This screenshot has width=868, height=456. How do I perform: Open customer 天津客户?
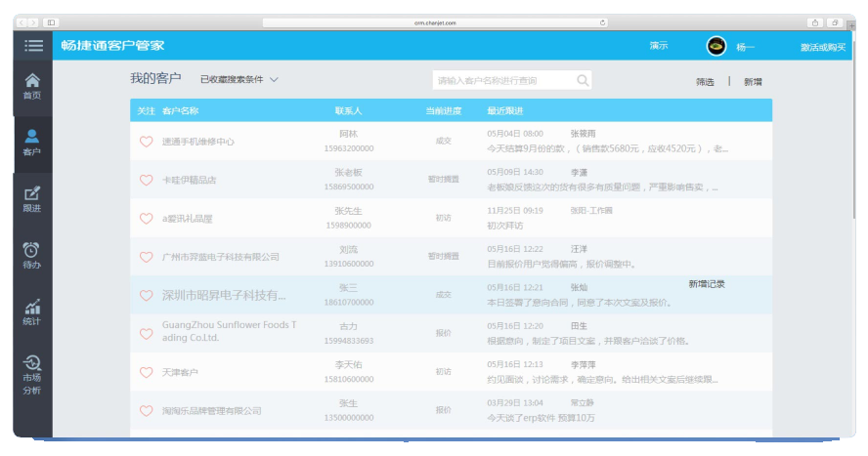click(x=180, y=373)
